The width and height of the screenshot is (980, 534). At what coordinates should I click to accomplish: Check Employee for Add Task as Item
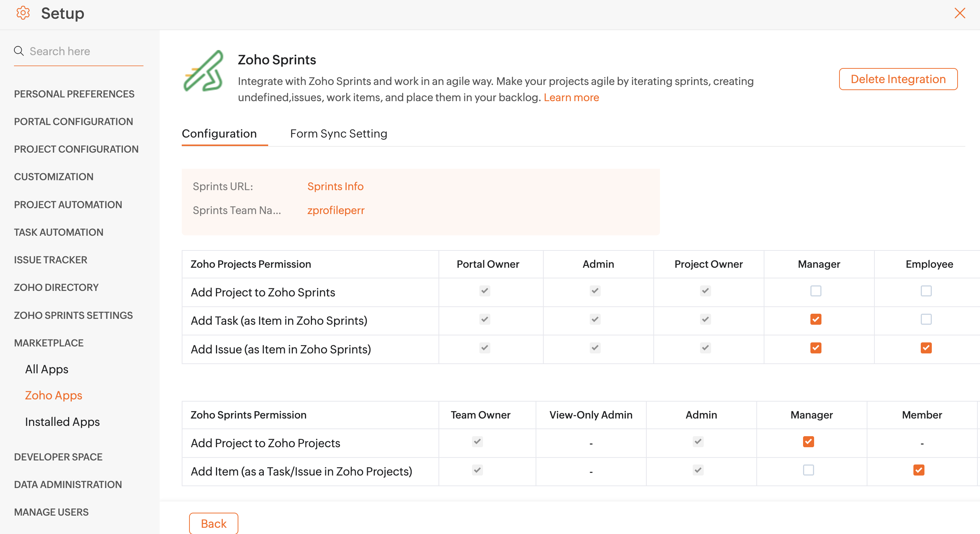coord(926,320)
